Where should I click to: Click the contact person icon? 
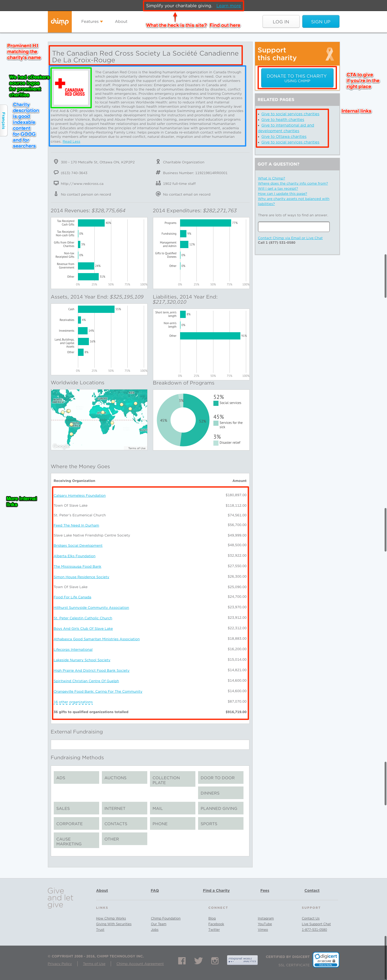click(56, 194)
